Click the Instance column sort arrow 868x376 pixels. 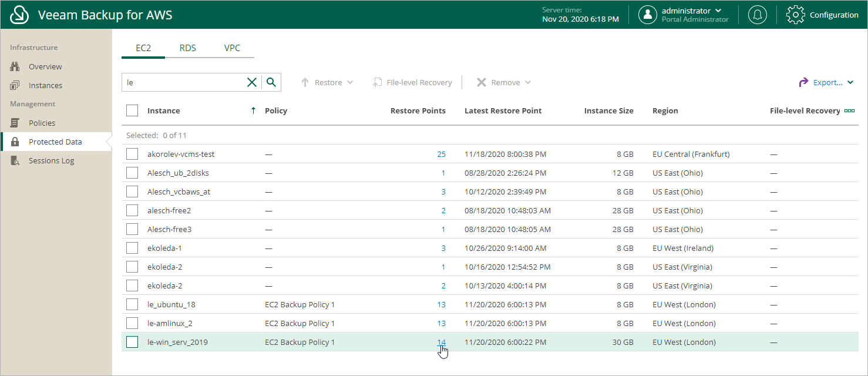(x=254, y=110)
